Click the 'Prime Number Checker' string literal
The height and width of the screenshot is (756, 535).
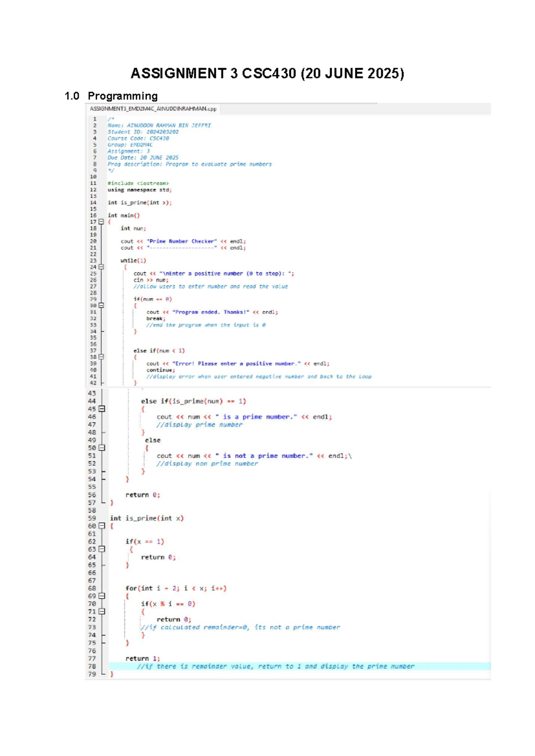point(182,241)
